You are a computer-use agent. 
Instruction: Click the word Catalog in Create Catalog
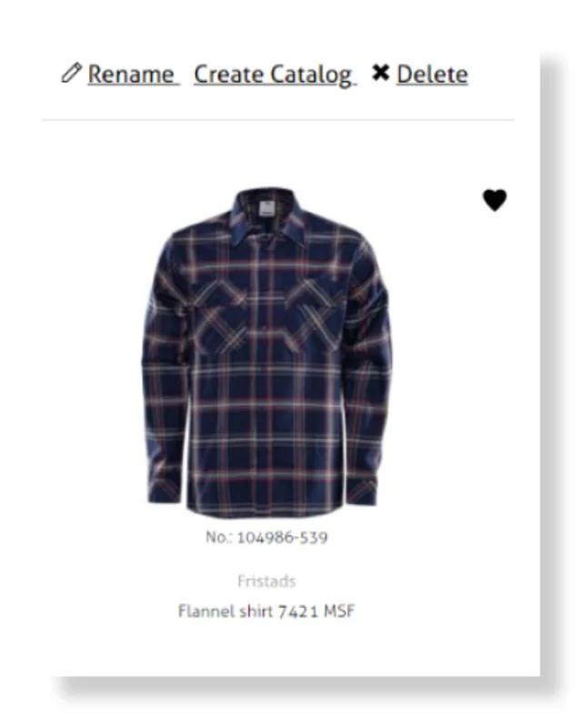click(313, 75)
